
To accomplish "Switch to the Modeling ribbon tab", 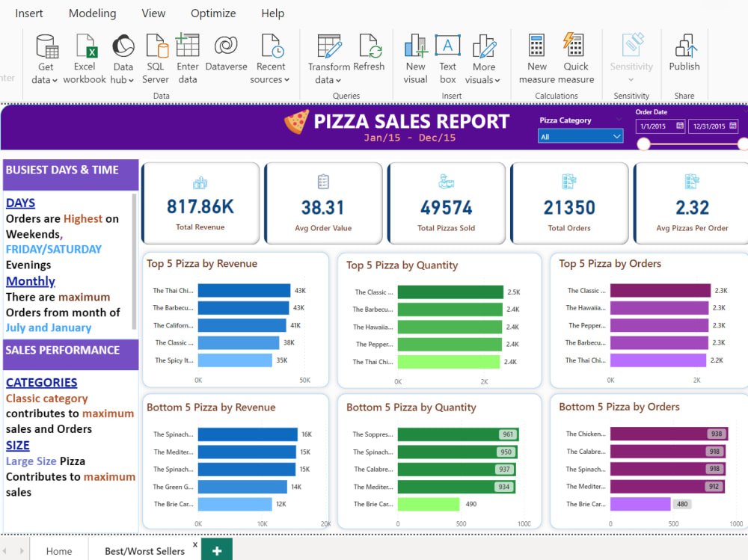I will [x=92, y=13].
